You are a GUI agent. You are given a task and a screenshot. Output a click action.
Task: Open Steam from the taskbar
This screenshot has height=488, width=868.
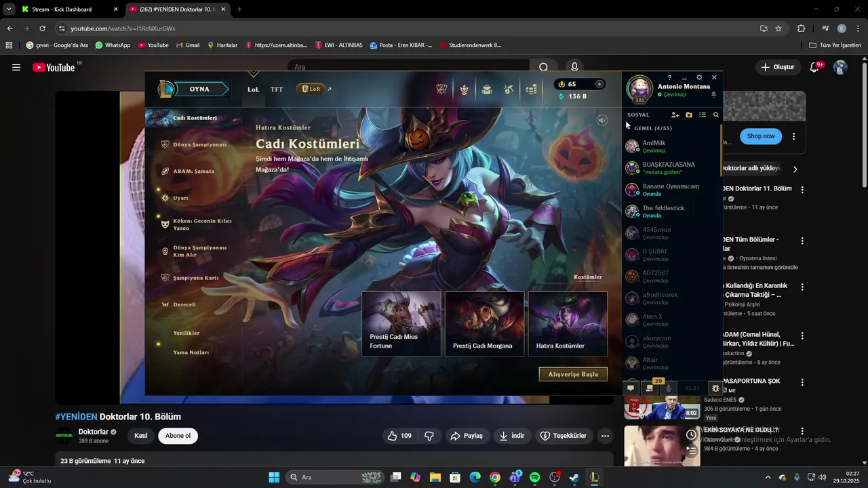pyautogui.click(x=574, y=477)
